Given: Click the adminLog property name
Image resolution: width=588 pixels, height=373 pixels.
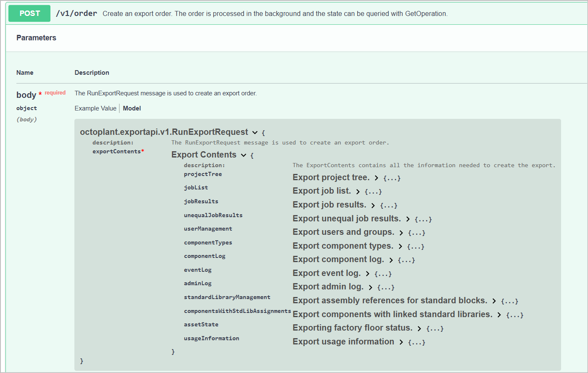Looking at the screenshot, I should [x=198, y=283].
